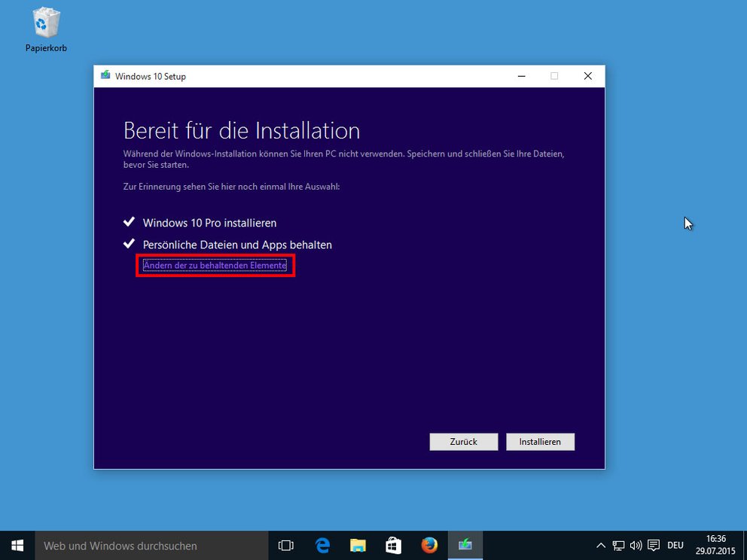Expand hidden tray icons with the chevron
The height and width of the screenshot is (560, 747).
(600, 545)
